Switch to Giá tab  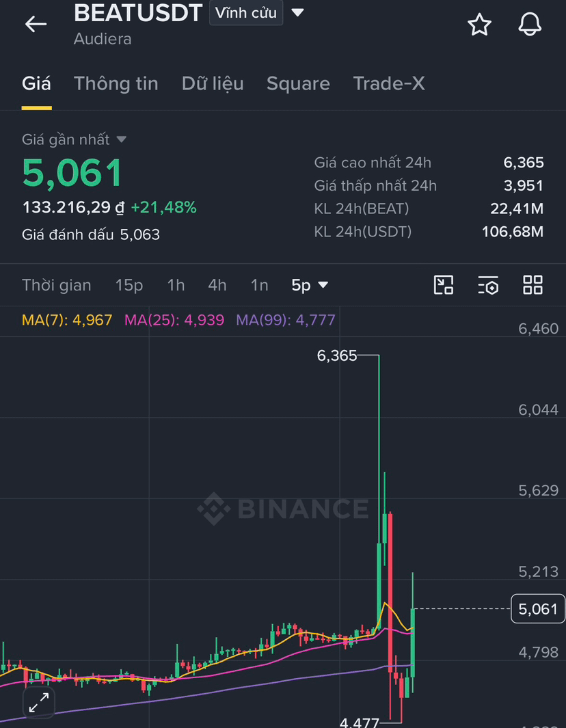(x=36, y=83)
